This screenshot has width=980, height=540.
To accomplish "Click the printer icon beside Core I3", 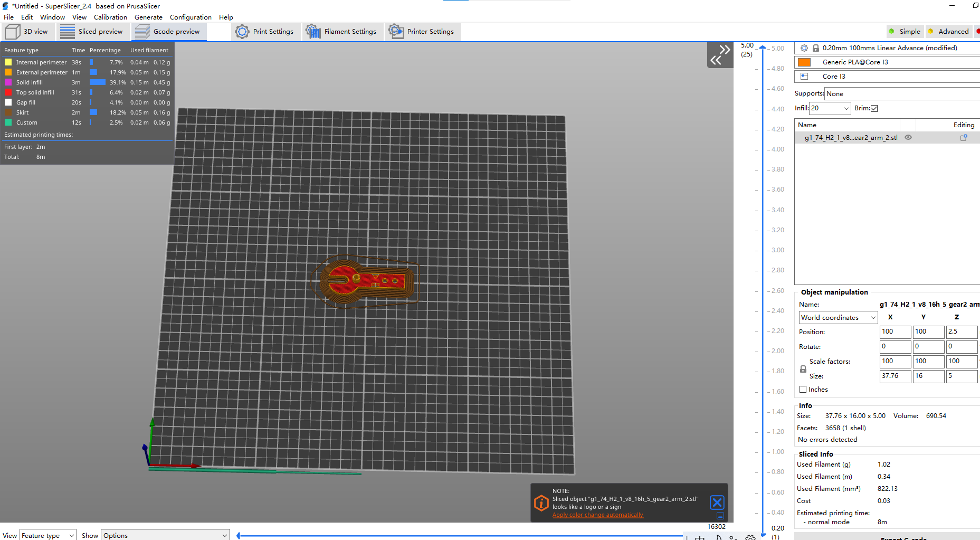I will pos(804,77).
